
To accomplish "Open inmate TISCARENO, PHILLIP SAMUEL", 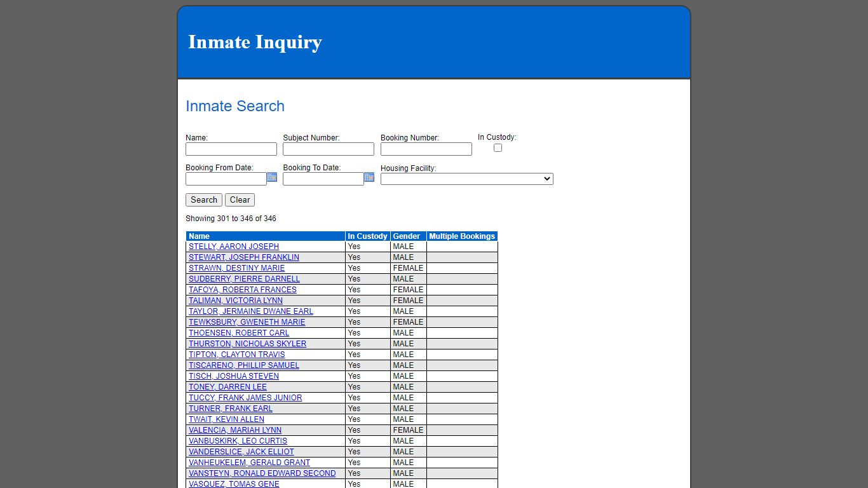I will click(x=244, y=365).
